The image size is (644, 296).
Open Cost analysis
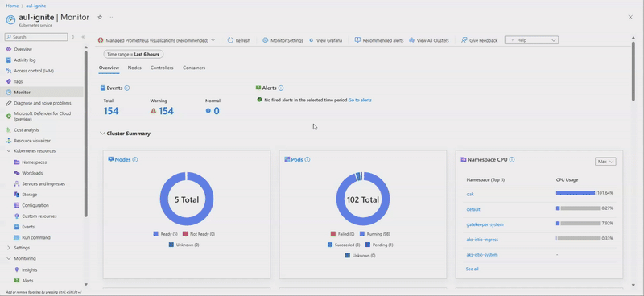[27, 129]
